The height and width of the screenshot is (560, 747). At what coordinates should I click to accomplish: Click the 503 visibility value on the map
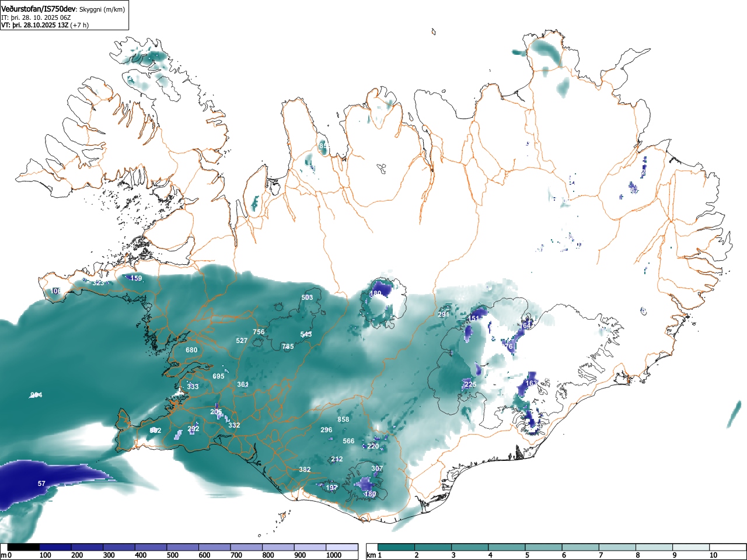point(307,297)
